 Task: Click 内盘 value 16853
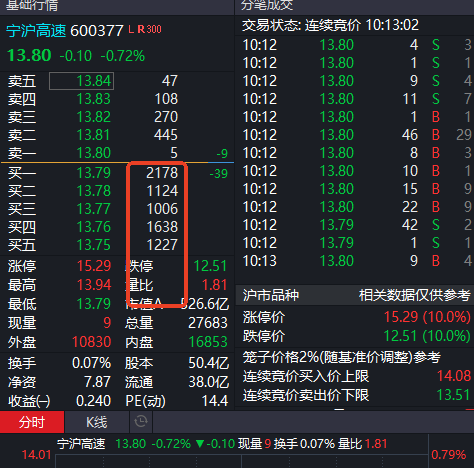(x=208, y=342)
